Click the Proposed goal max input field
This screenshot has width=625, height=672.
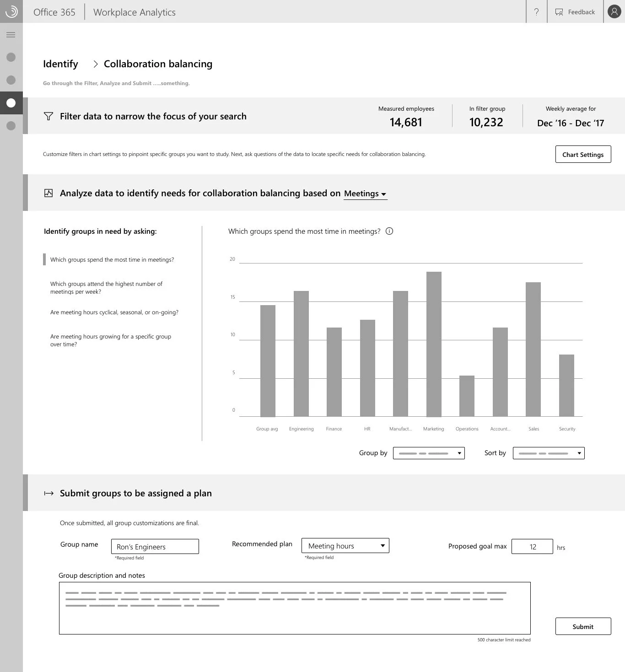[x=532, y=546]
